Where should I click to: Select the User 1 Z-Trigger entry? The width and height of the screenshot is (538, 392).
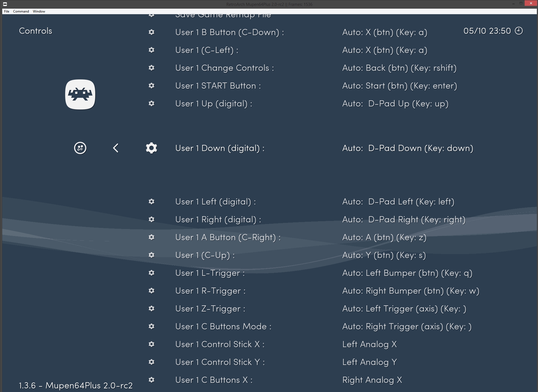coord(210,309)
